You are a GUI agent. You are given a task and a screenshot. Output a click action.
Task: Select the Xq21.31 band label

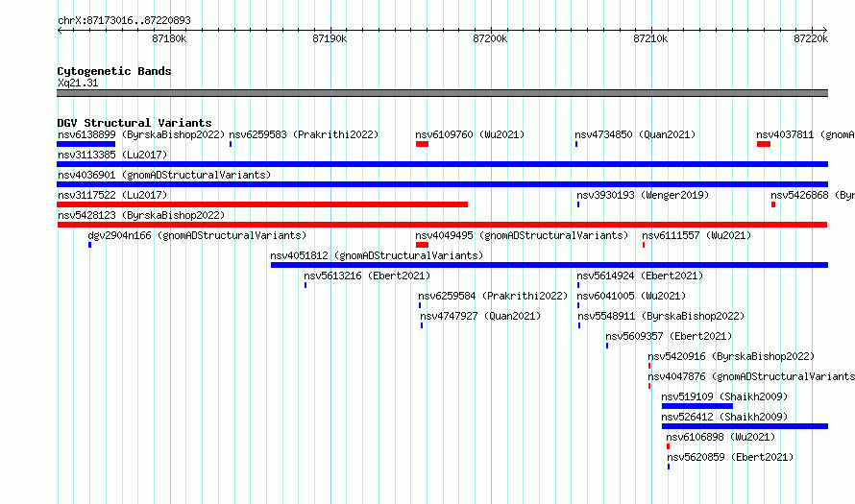coord(78,83)
